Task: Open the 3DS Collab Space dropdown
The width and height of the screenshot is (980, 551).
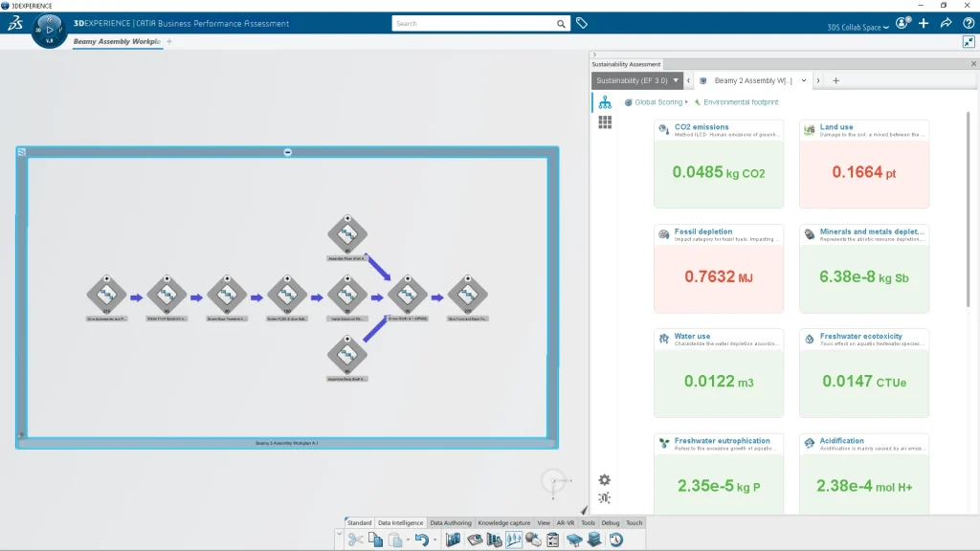Action: [x=857, y=27]
